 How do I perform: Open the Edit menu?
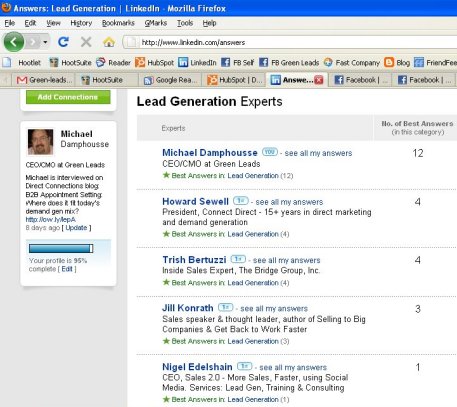[x=30, y=23]
